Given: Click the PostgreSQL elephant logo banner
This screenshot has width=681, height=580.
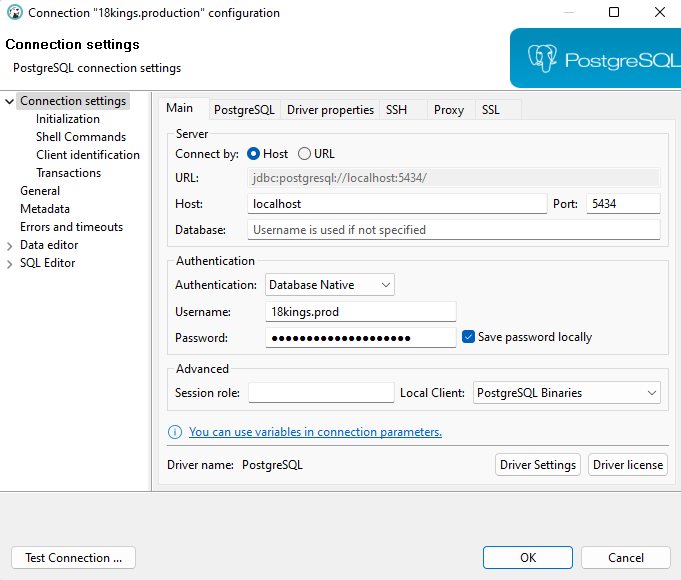Looking at the screenshot, I should [x=595, y=58].
